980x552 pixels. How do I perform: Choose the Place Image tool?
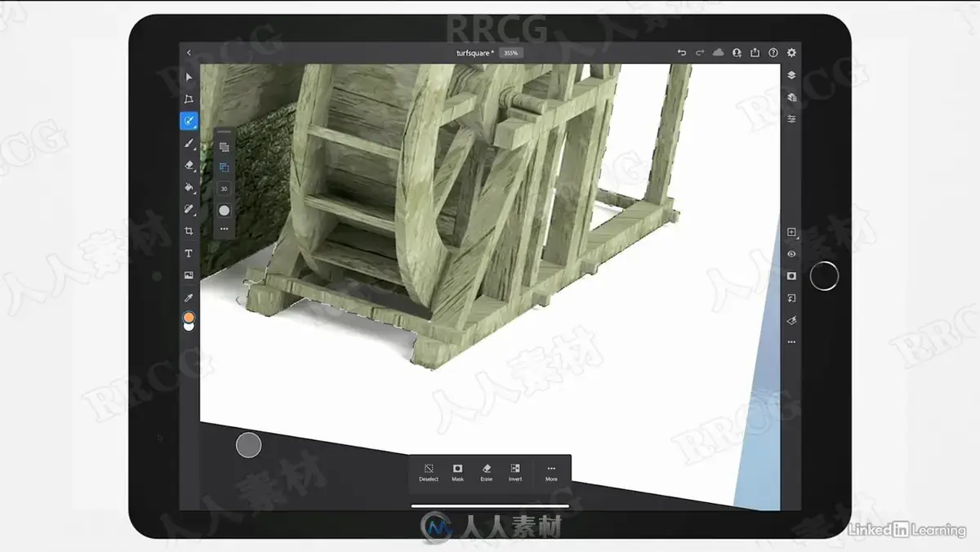point(189,275)
